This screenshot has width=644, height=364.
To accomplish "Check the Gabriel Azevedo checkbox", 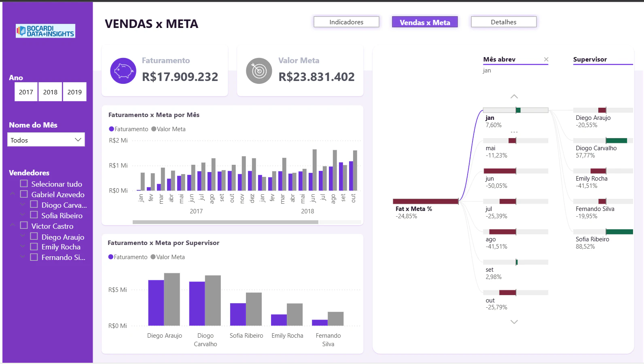I will tap(24, 194).
